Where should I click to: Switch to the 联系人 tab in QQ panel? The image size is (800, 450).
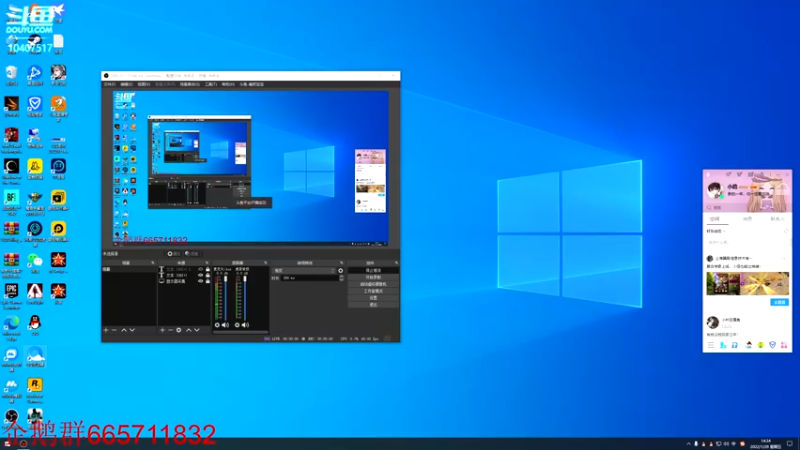[x=778, y=219]
